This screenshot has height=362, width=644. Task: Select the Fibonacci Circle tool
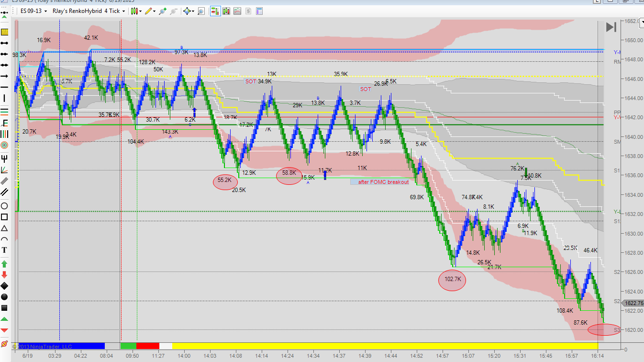pyautogui.click(x=5, y=145)
